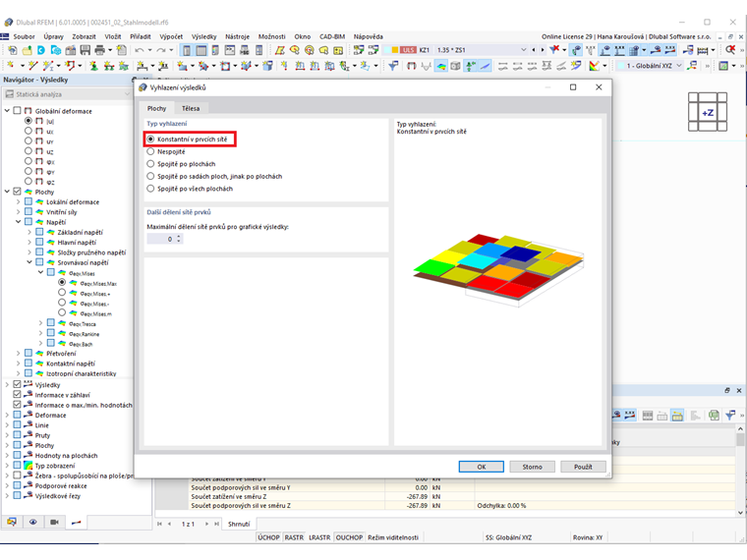Click the magnifier with red X icon
The height and width of the screenshot is (560, 747).
730,50
